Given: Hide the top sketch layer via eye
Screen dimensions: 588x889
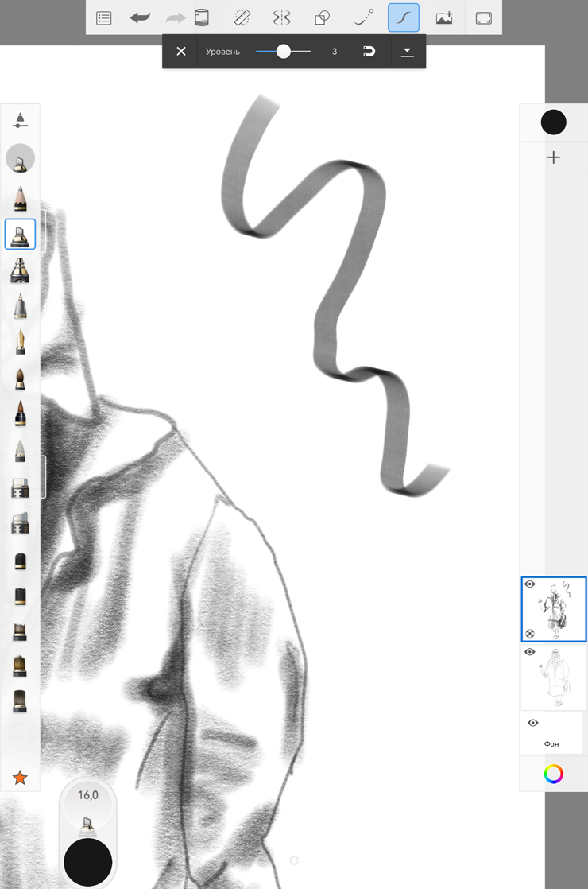Looking at the screenshot, I should click(x=530, y=584).
